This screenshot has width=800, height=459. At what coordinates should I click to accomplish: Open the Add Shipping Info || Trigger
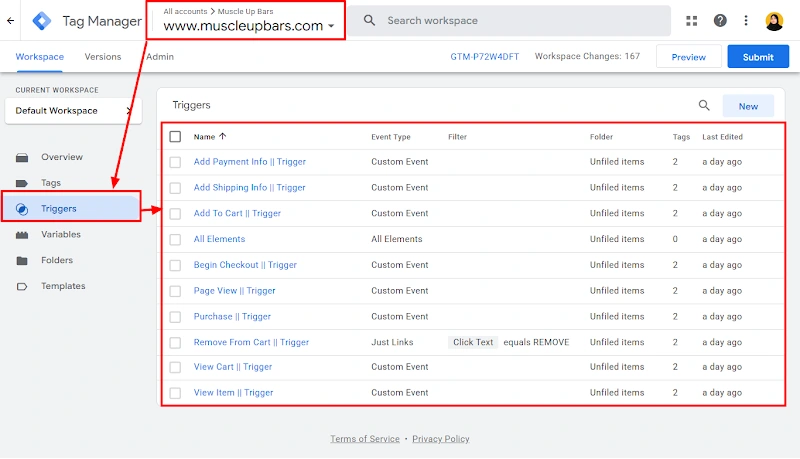tap(249, 188)
